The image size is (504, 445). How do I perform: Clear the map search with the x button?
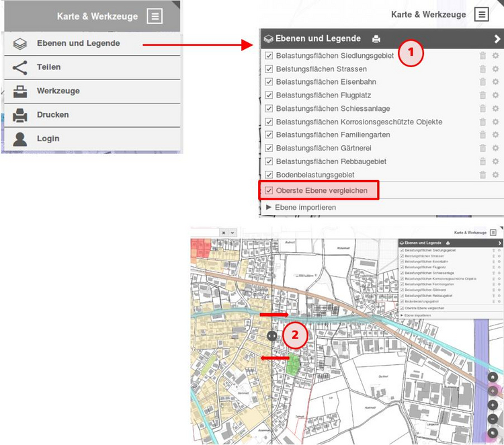(x=224, y=233)
